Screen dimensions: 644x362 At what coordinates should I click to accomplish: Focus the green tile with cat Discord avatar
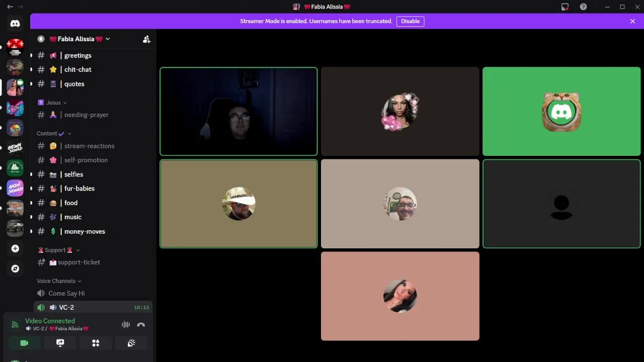[x=561, y=111]
